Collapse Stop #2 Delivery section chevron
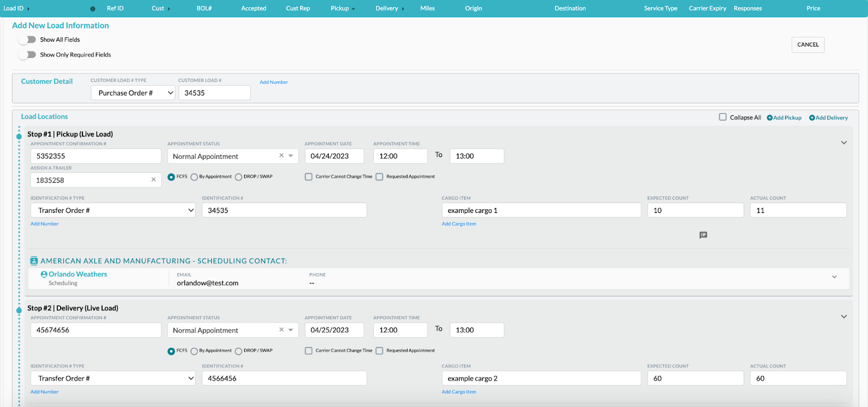The height and width of the screenshot is (407, 868). (x=844, y=316)
